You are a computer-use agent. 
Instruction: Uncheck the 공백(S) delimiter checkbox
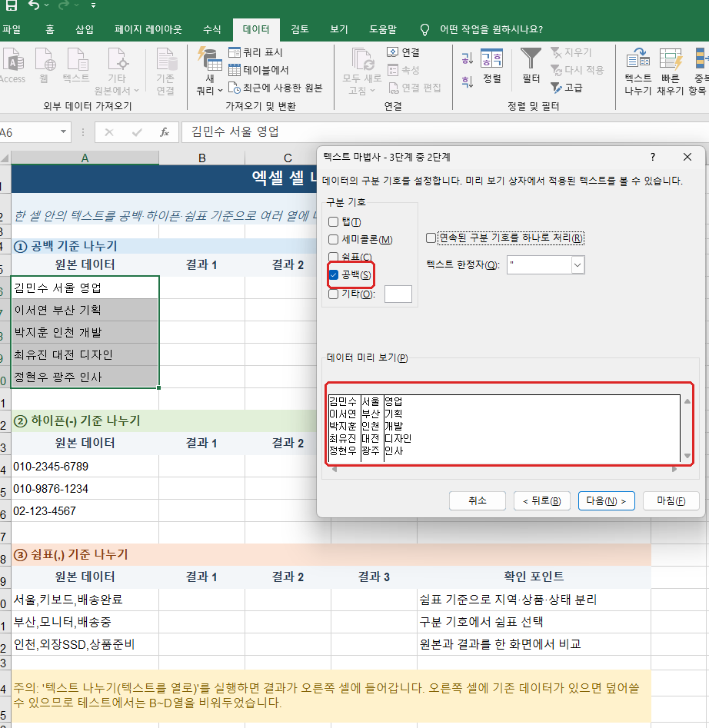click(334, 275)
